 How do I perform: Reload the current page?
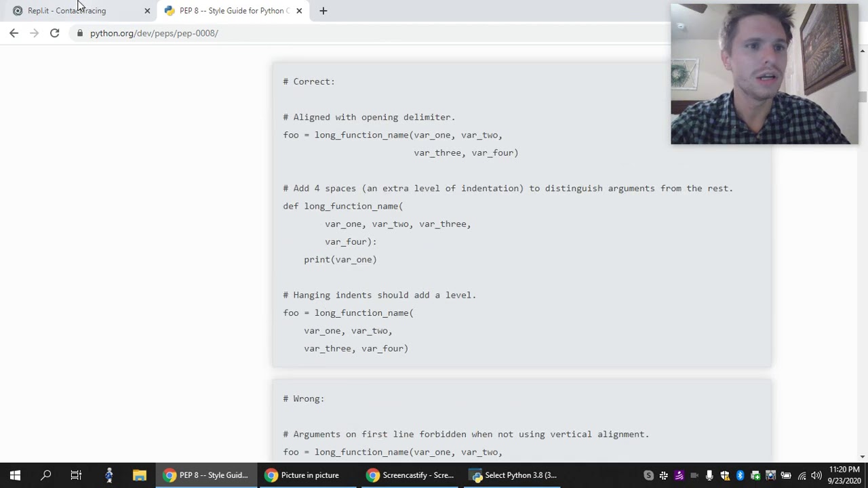(54, 33)
